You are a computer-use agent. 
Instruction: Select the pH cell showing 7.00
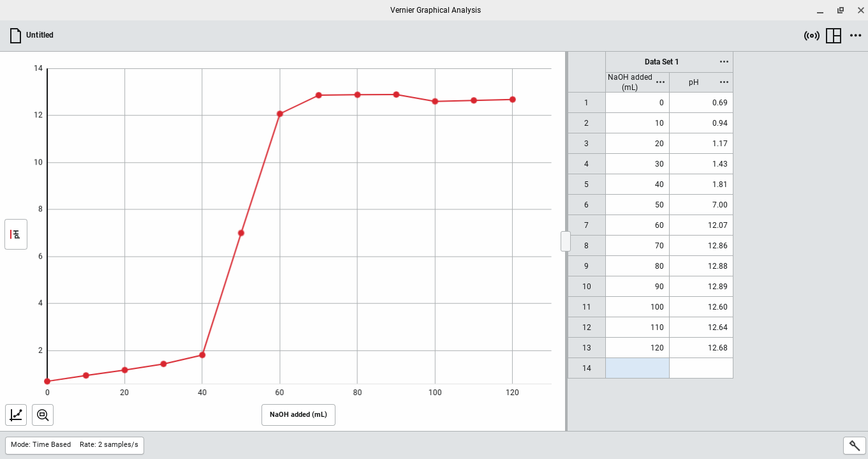pyautogui.click(x=701, y=205)
